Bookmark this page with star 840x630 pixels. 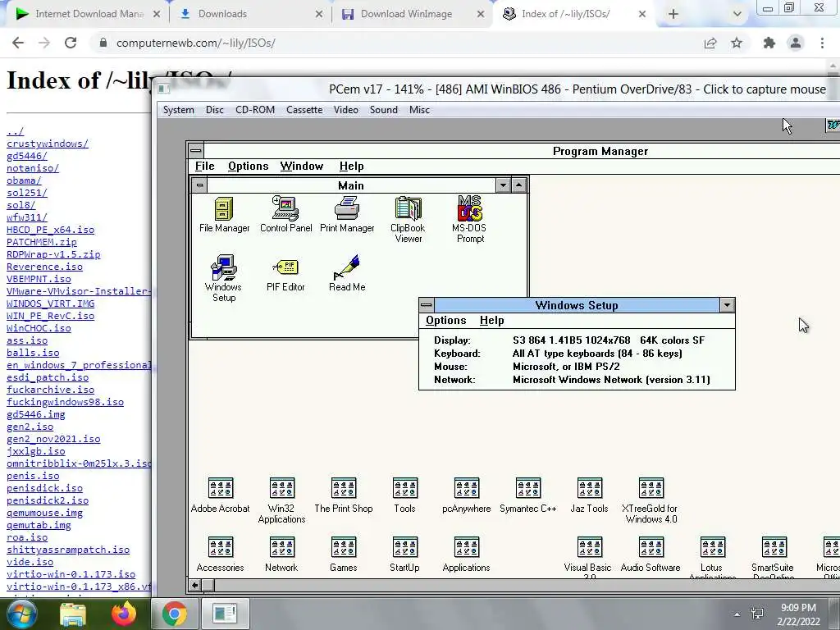click(737, 43)
